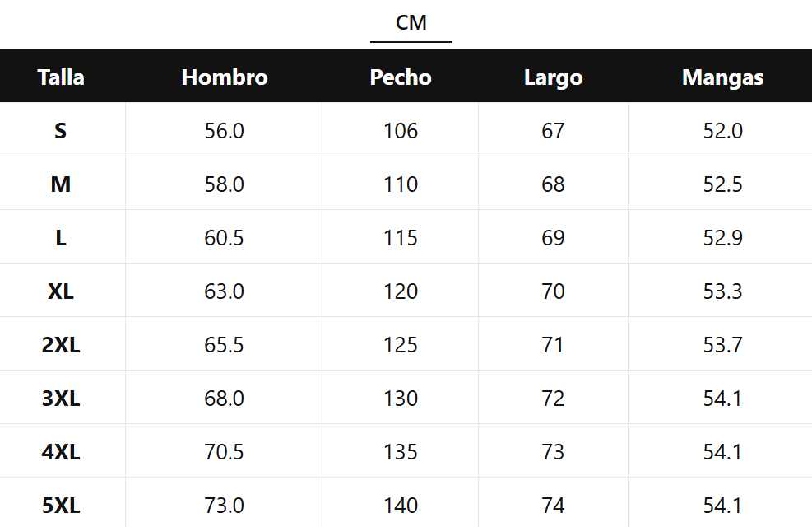The image size is (812, 527).
Task: Click the 110 chest value for M
Action: click(x=401, y=184)
